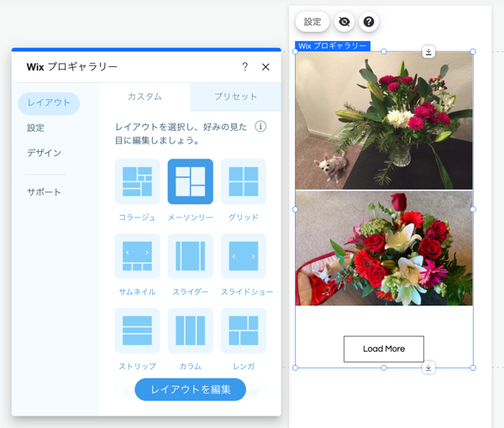
Task: Open help circle icon in gallery toolbar
Action: point(369,22)
